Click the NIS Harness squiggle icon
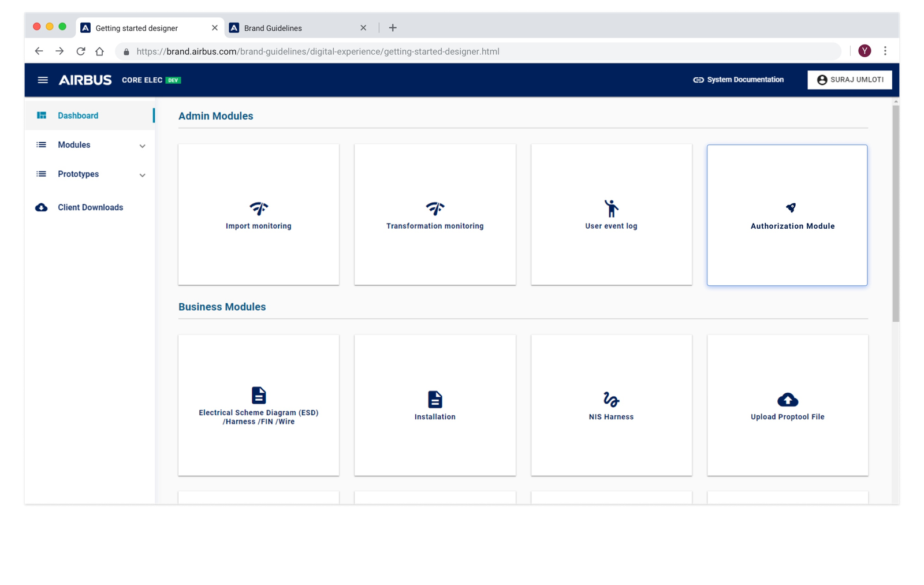 pos(611,399)
